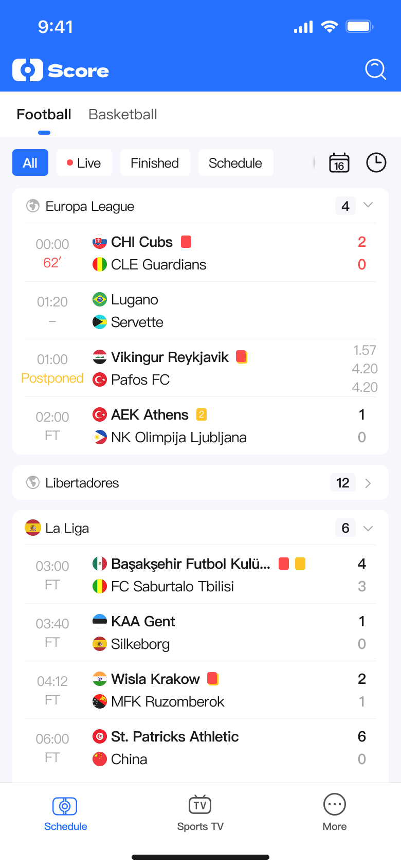Open the Sports TV icon

[x=200, y=805]
